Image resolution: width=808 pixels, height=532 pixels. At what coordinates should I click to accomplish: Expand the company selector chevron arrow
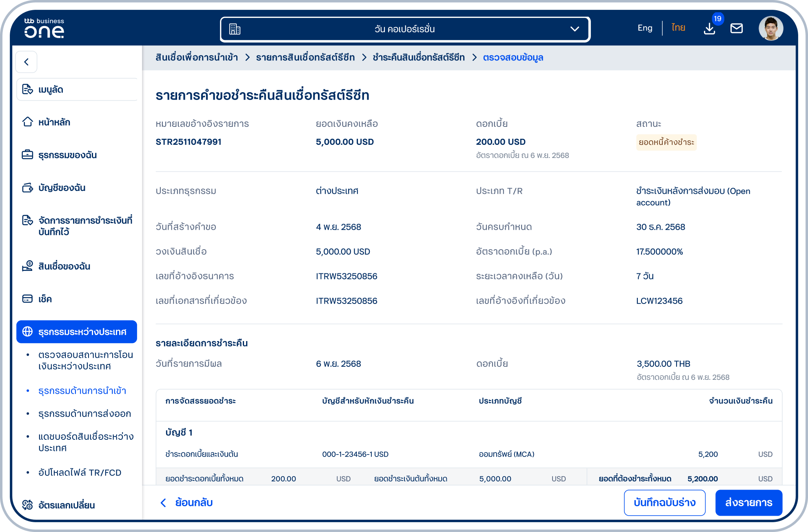(x=575, y=29)
